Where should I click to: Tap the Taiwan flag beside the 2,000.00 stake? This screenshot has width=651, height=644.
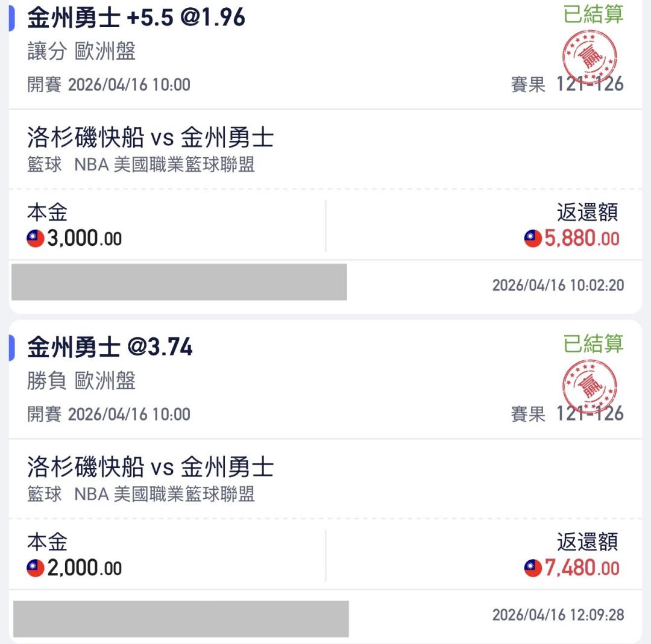click(x=36, y=568)
